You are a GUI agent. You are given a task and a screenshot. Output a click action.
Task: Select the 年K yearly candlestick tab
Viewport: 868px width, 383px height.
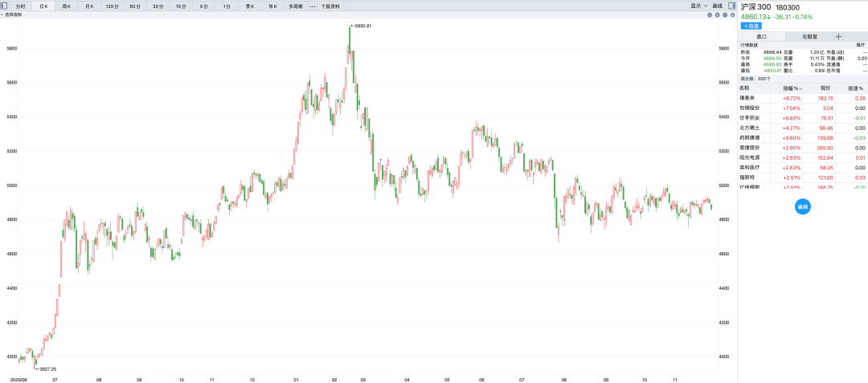(272, 6)
